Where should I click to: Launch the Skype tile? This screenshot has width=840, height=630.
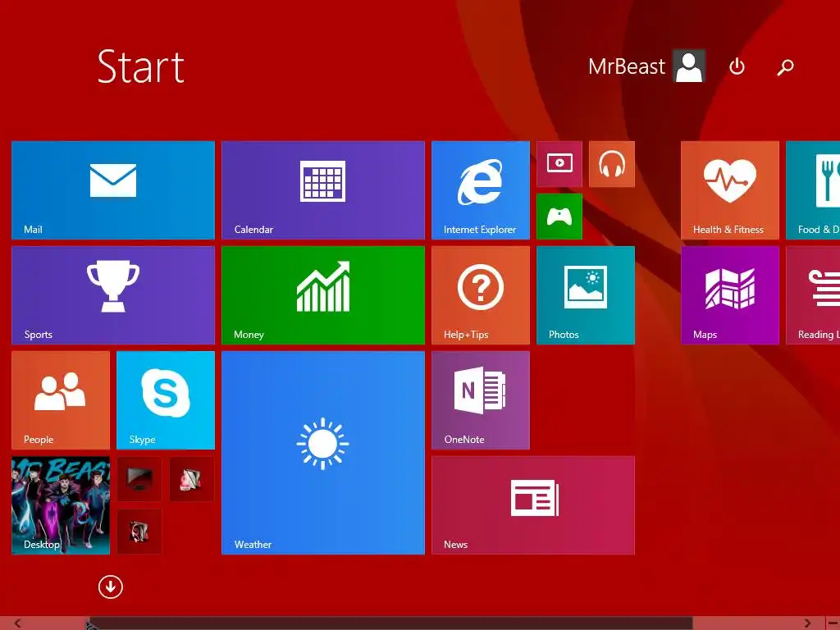(x=166, y=400)
